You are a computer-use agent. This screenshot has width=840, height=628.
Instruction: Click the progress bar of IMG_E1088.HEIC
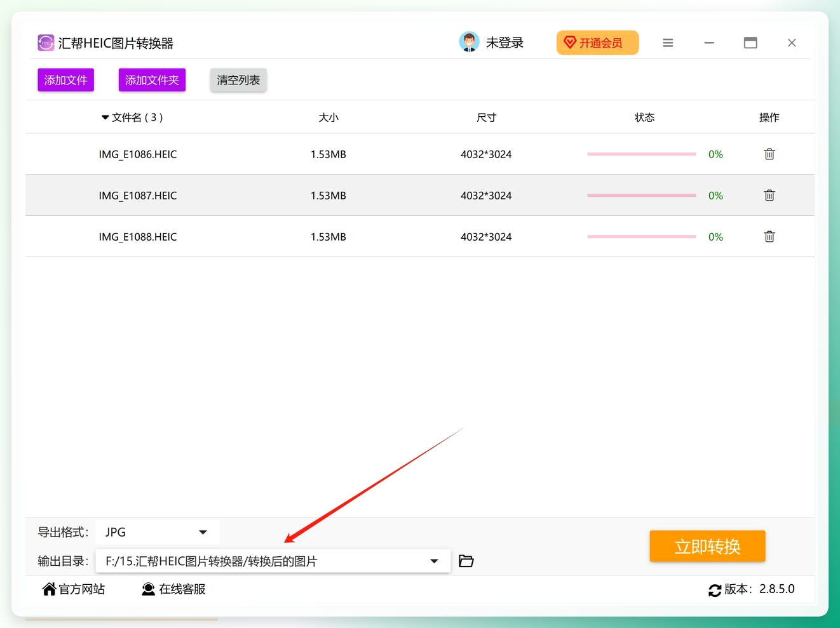[642, 237]
